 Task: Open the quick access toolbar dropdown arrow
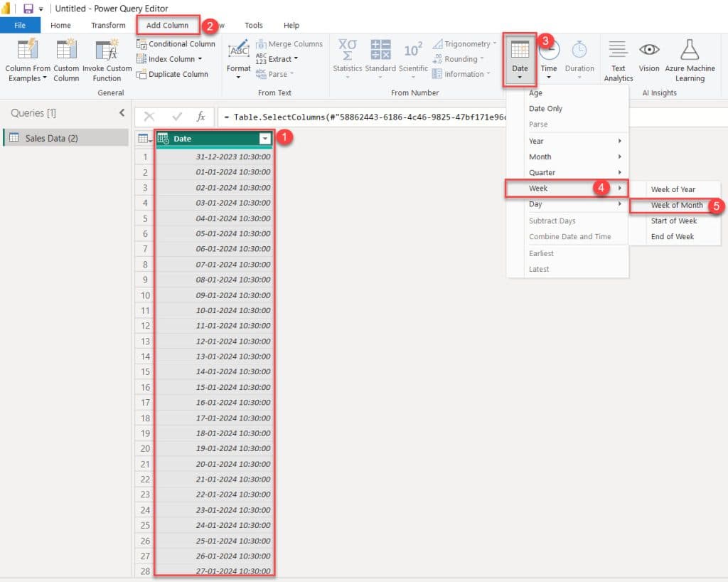tap(41, 9)
